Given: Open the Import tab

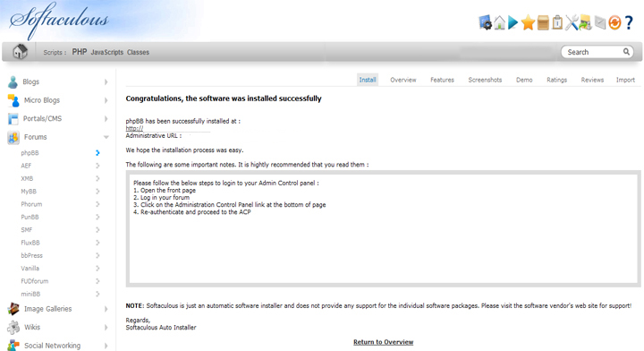Looking at the screenshot, I should 625,80.
